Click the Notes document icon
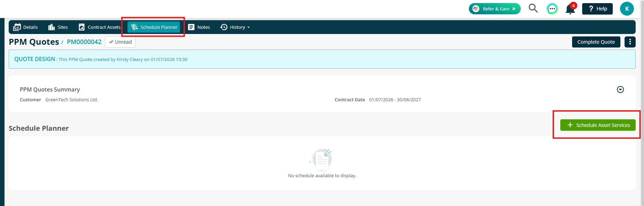644x206 pixels. pos(191,27)
